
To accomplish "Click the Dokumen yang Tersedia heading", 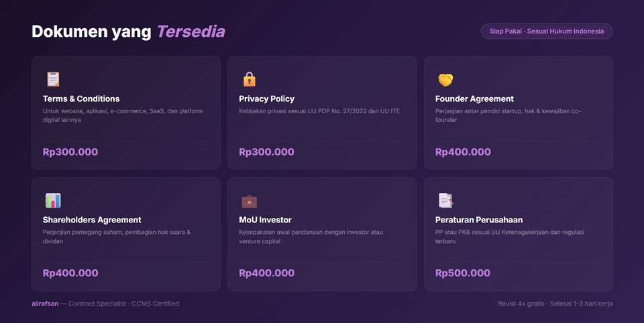I will [x=128, y=31].
